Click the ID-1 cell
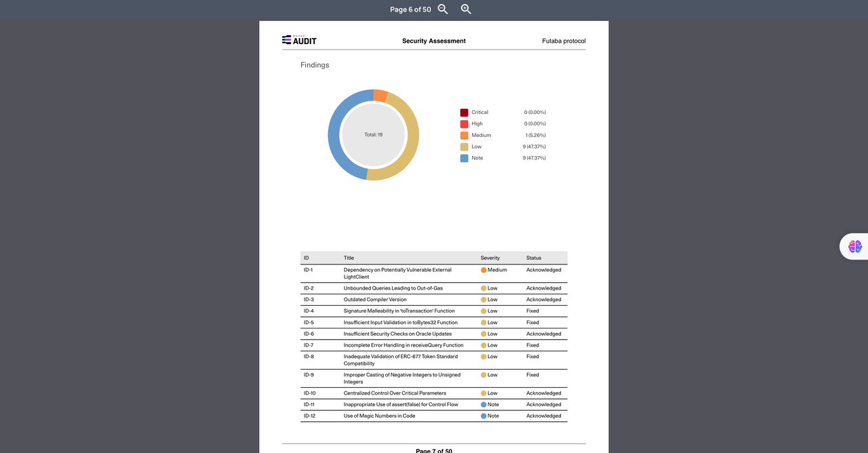Image resolution: width=868 pixels, height=453 pixels. [x=309, y=270]
